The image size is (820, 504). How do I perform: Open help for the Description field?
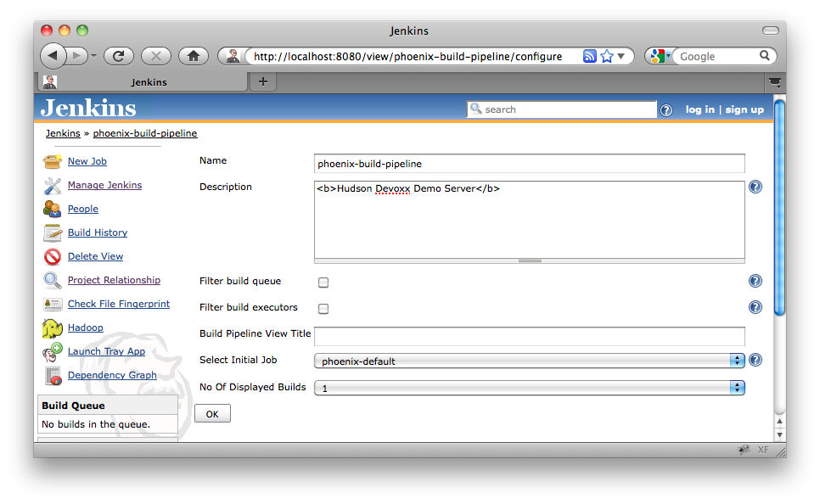click(755, 187)
